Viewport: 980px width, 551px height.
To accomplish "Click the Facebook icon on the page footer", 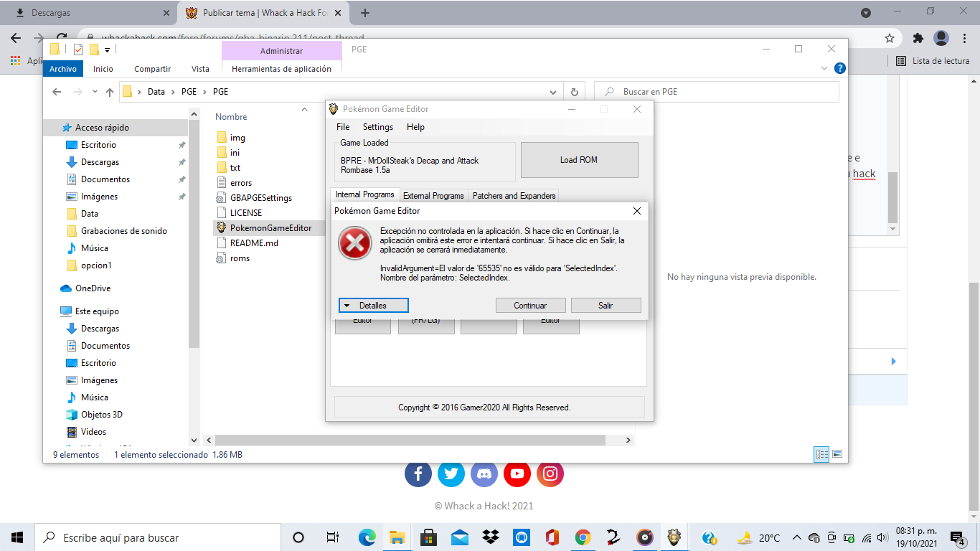I will [x=418, y=474].
